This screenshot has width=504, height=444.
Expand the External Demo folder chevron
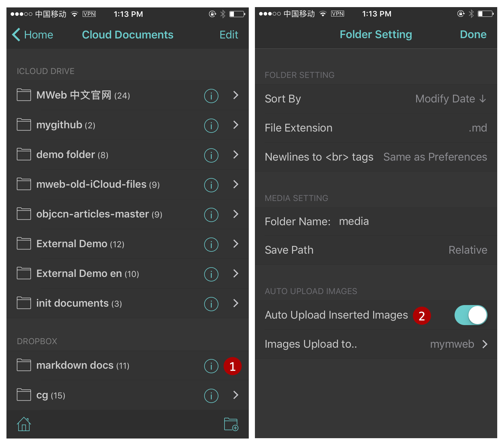click(x=236, y=244)
